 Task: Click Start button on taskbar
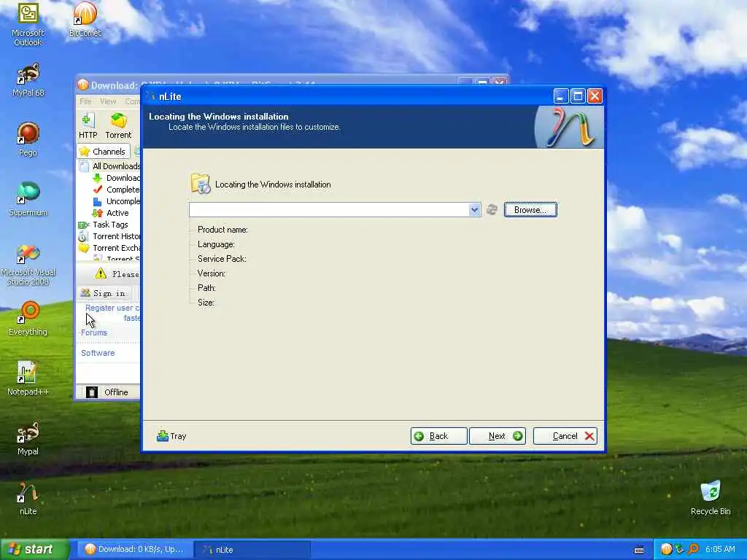34,549
